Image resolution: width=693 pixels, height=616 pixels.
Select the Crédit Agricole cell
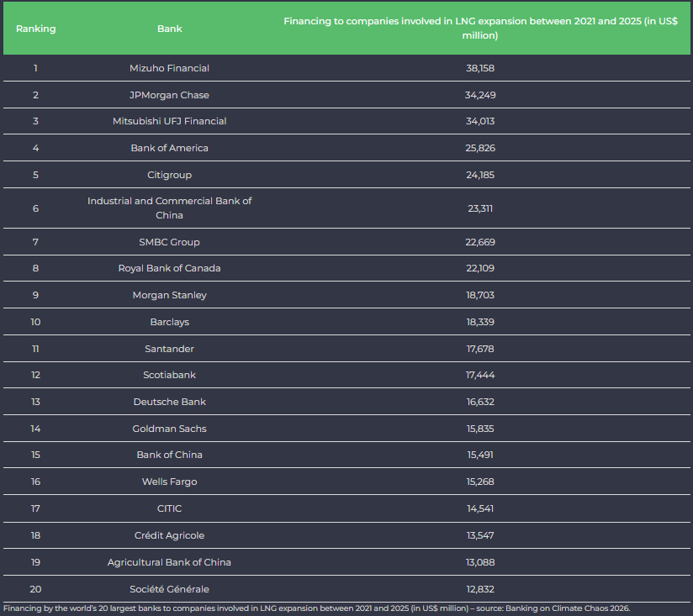click(x=169, y=535)
